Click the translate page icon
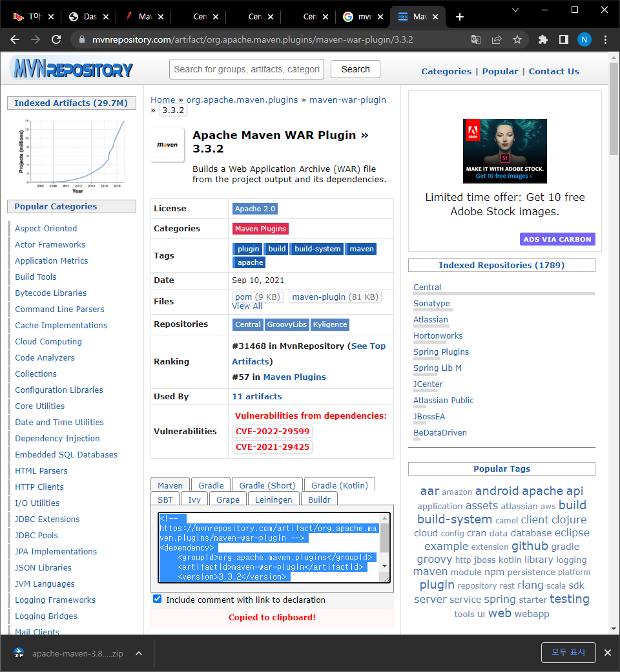The width and height of the screenshot is (620, 672). click(475, 40)
